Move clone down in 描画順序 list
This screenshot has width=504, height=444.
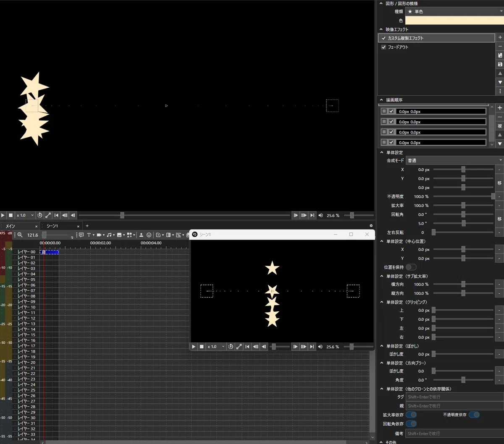(x=500, y=144)
